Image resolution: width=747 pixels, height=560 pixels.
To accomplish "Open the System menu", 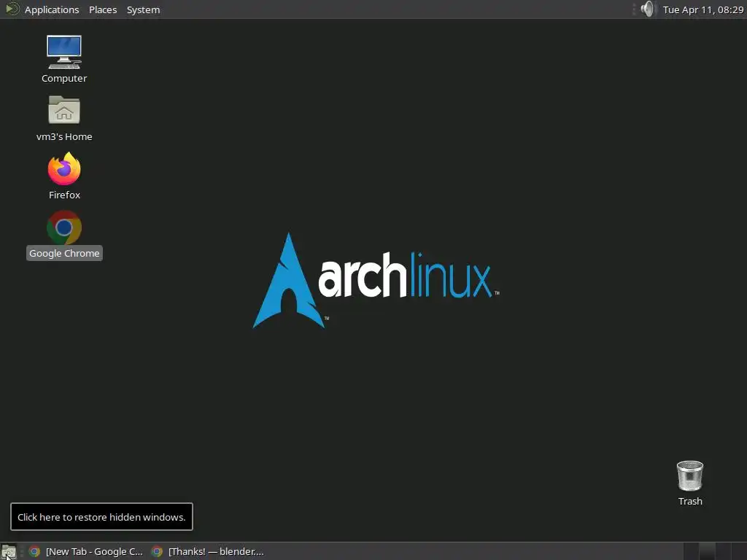I will tap(144, 9).
